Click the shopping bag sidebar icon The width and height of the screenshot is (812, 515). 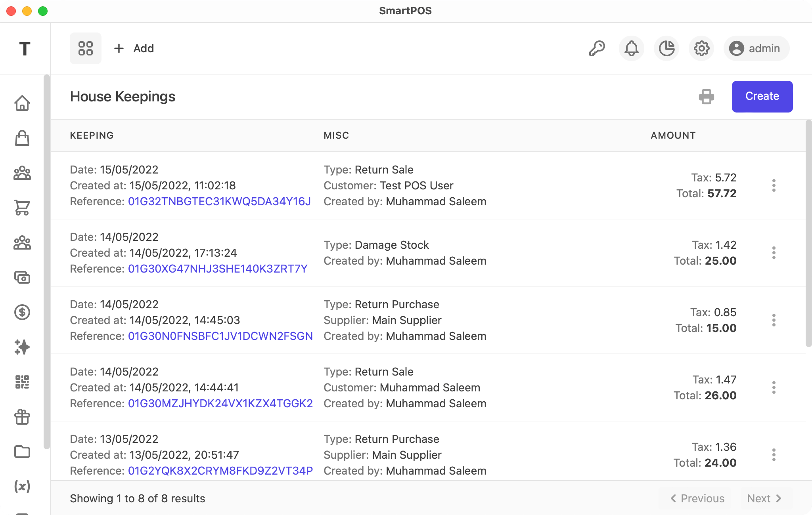click(x=22, y=138)
